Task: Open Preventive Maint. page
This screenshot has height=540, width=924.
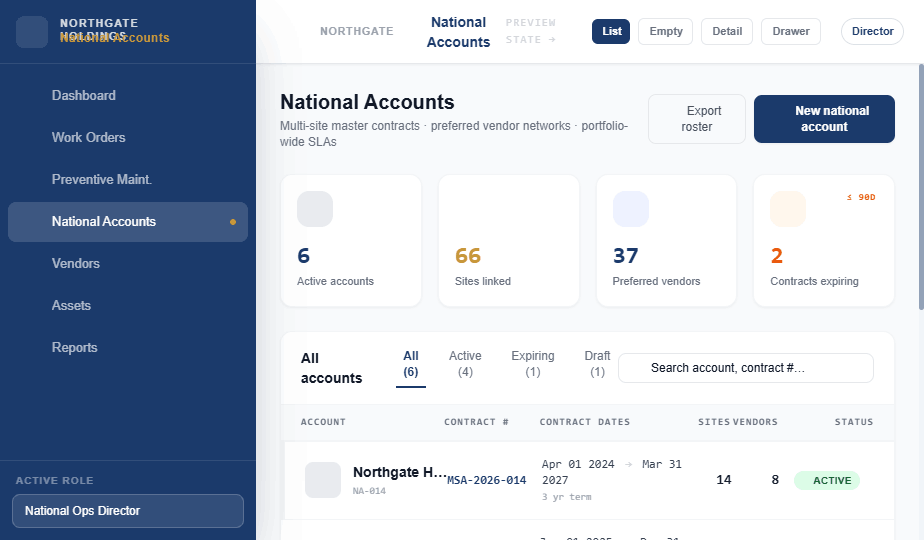Action: (x=128, y=179)
